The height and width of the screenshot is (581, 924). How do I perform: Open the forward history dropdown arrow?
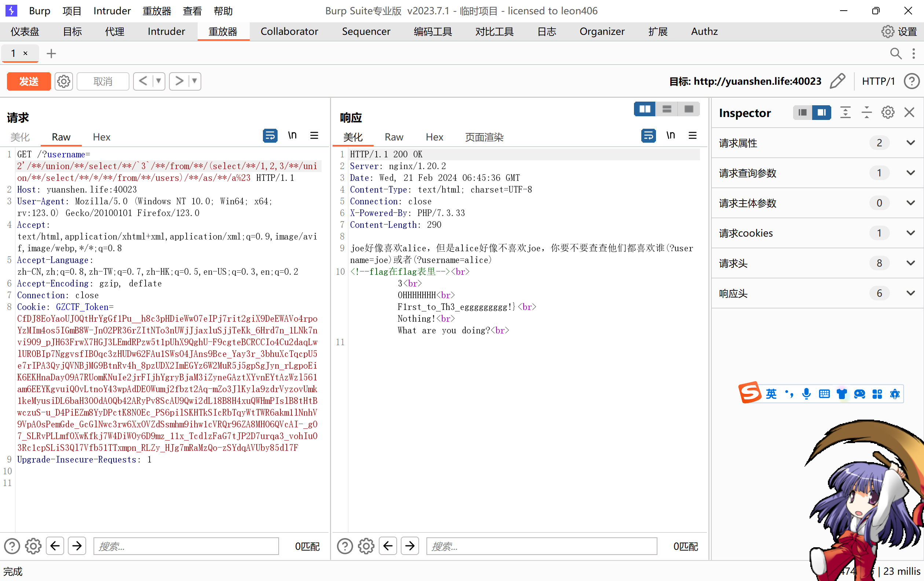coord(195,81)
